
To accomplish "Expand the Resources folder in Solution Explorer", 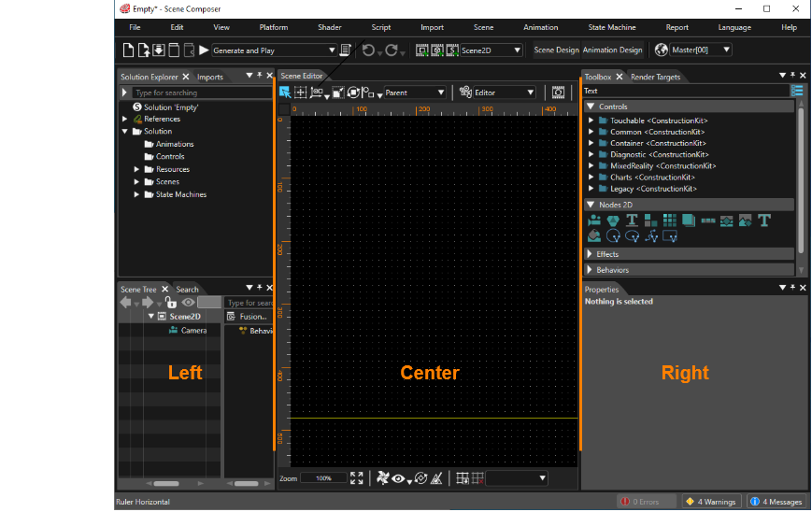I will [136, 169].
